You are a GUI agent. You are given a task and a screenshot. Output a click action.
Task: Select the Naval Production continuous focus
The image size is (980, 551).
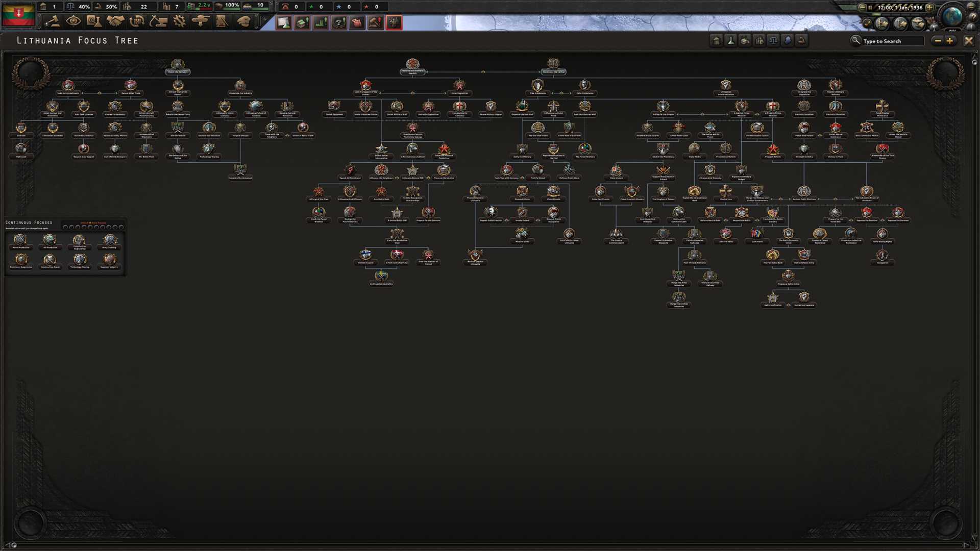click(21, 240)
